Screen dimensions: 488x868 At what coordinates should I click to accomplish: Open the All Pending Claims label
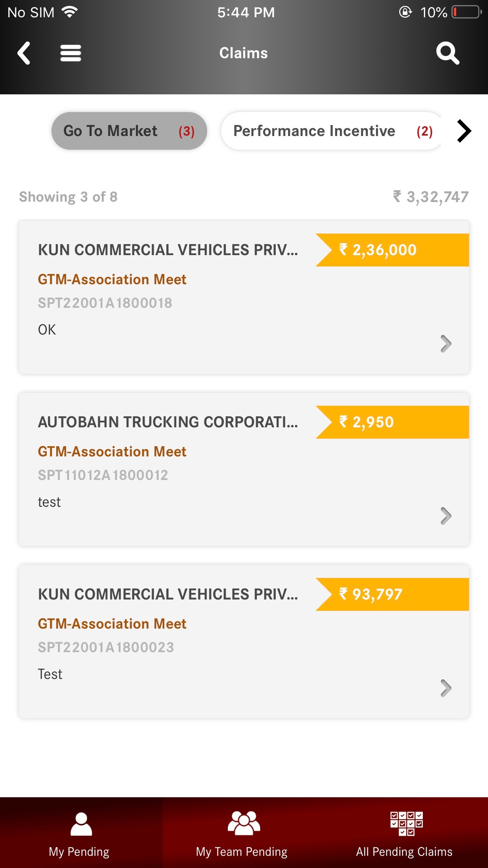coord(404,852)
